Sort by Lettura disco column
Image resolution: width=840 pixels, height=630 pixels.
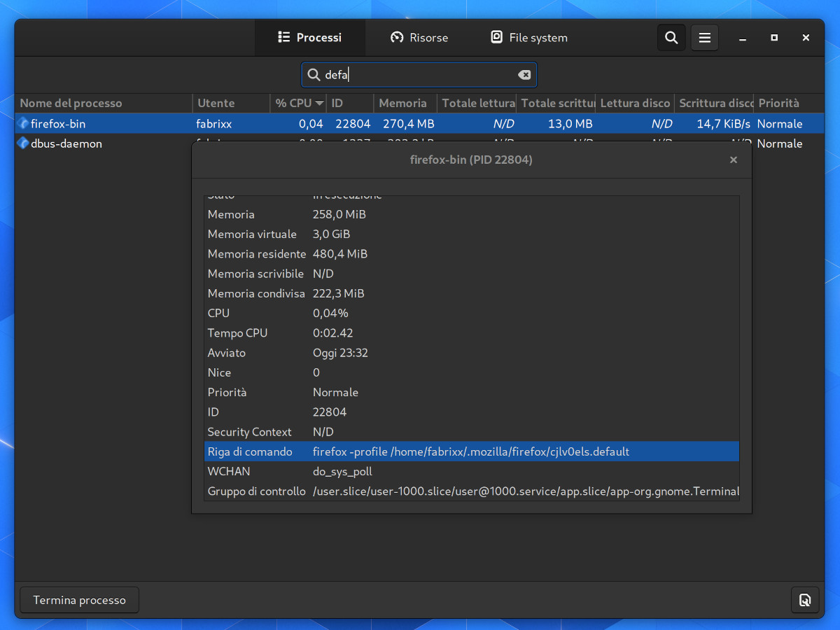point(635,103)
